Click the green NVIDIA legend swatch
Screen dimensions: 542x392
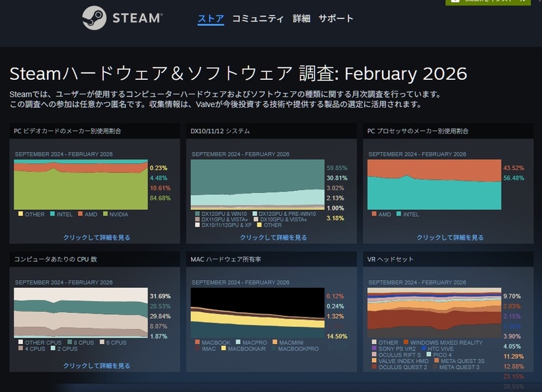[x=106, y=214]
